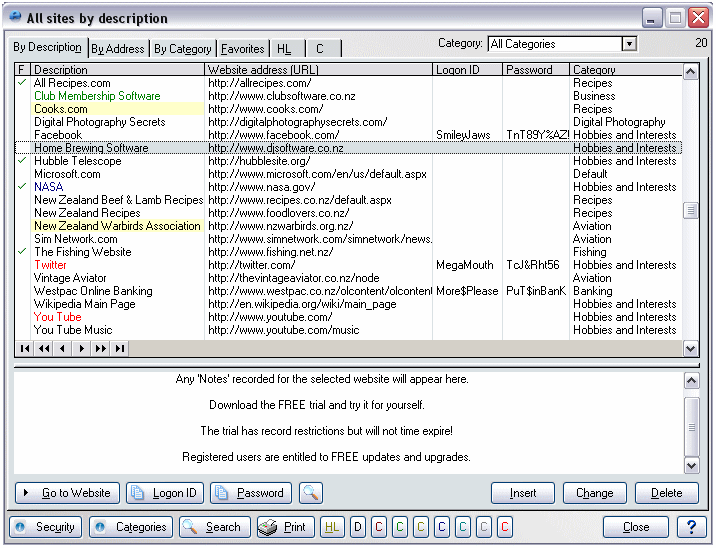Open the Category dropdown arrow

[629, 44]
